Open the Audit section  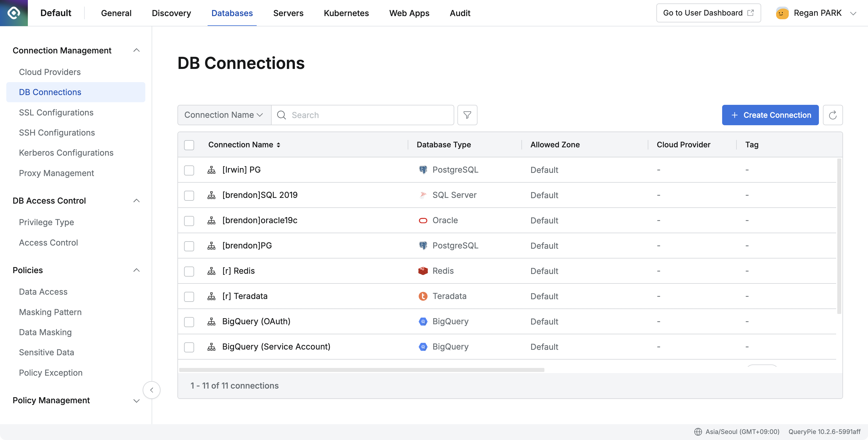pos(460,13)
